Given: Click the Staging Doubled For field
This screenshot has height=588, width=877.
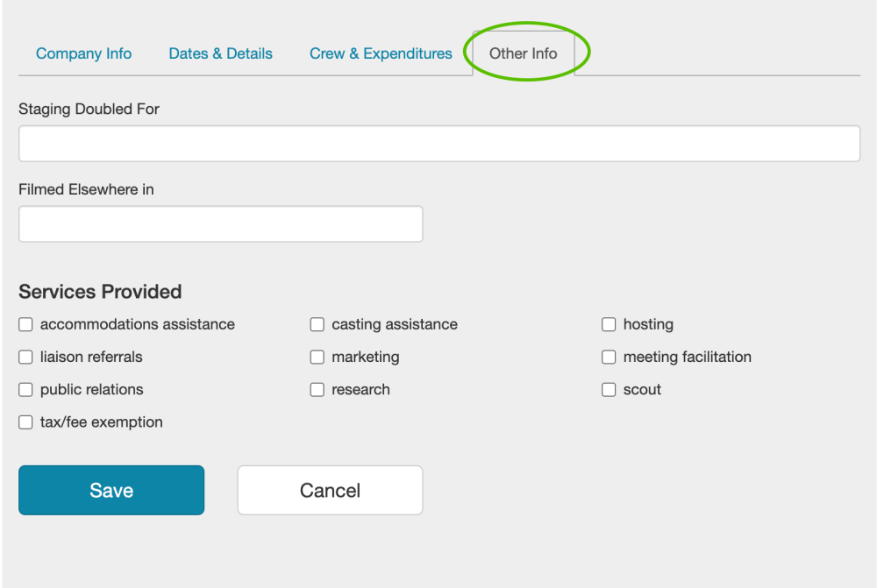Looking at the screenshot, I should [438, 144].
